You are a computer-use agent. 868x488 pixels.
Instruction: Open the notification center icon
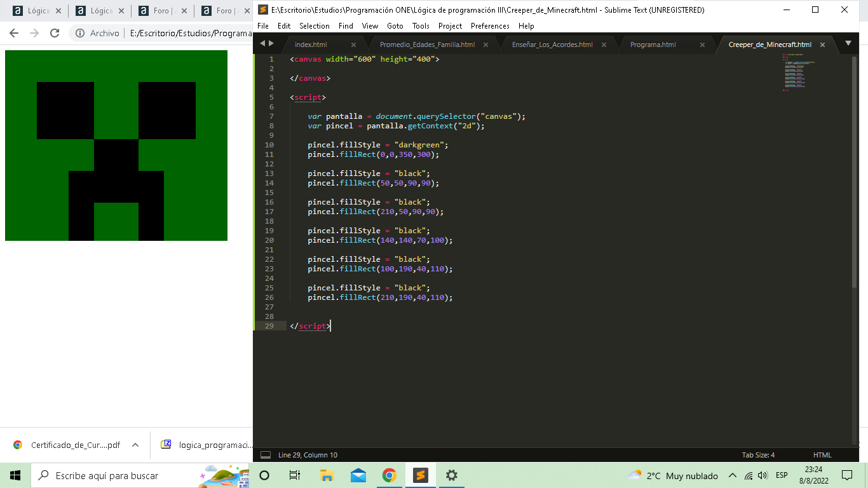(x=847, y=475)
